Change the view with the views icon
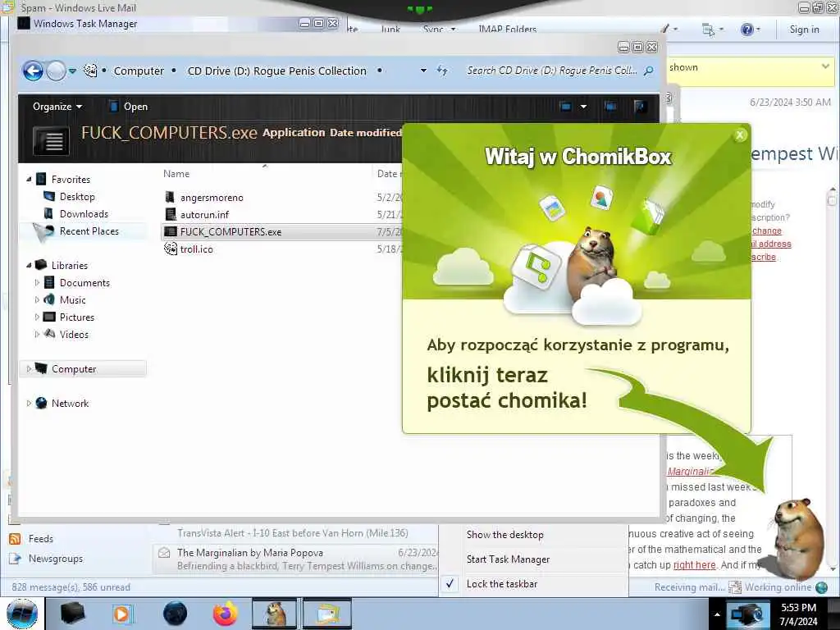 click(x=566, y=107)
